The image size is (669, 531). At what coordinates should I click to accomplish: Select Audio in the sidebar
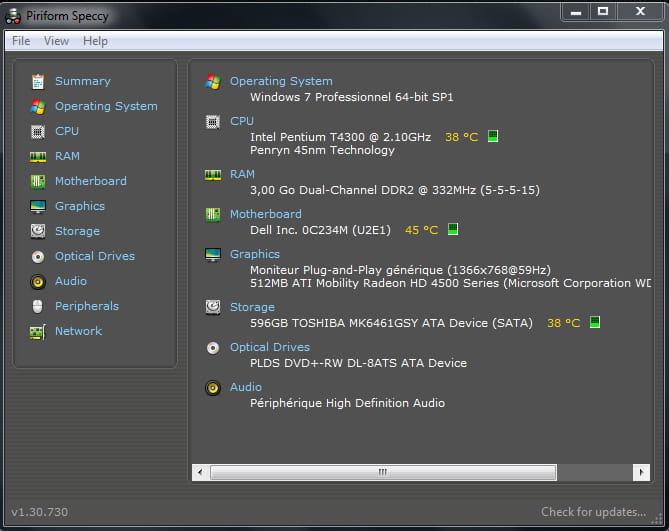click(x=71, y=281)
